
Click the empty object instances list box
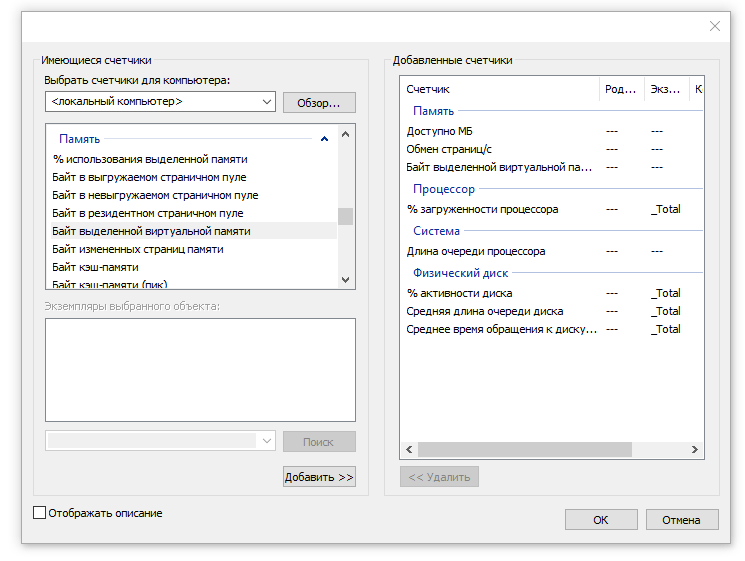click(x=200, y=370)
